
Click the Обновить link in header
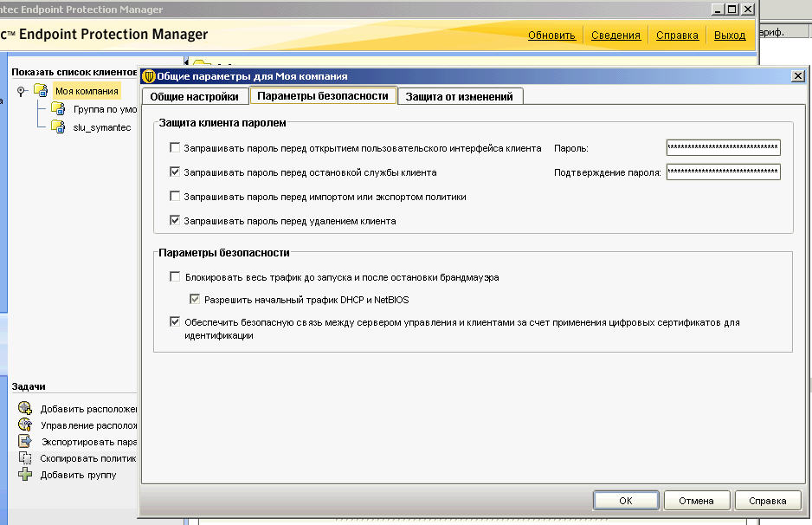[551, 36]
